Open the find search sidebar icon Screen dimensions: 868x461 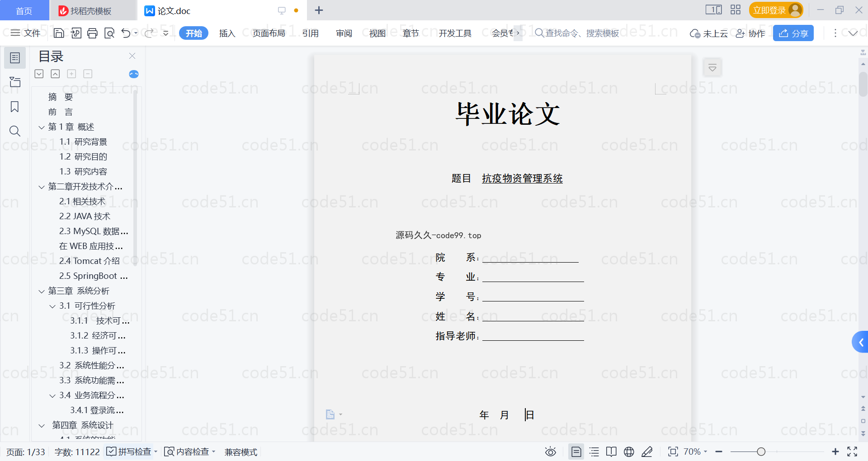coord(15,131)
